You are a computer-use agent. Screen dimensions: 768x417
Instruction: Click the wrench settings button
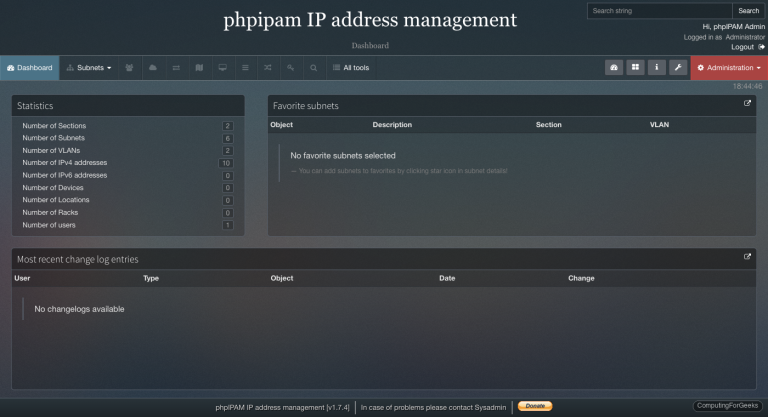tap(678, 68)
